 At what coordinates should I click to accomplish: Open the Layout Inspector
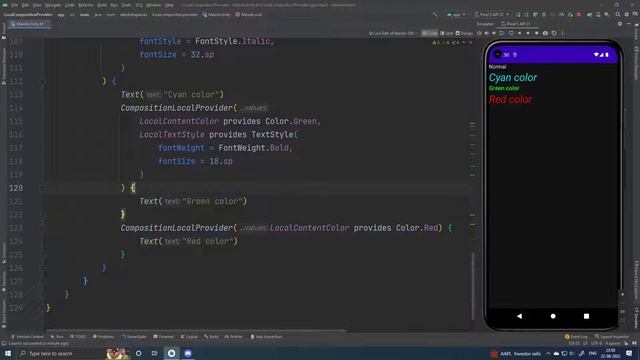point(611,337)
